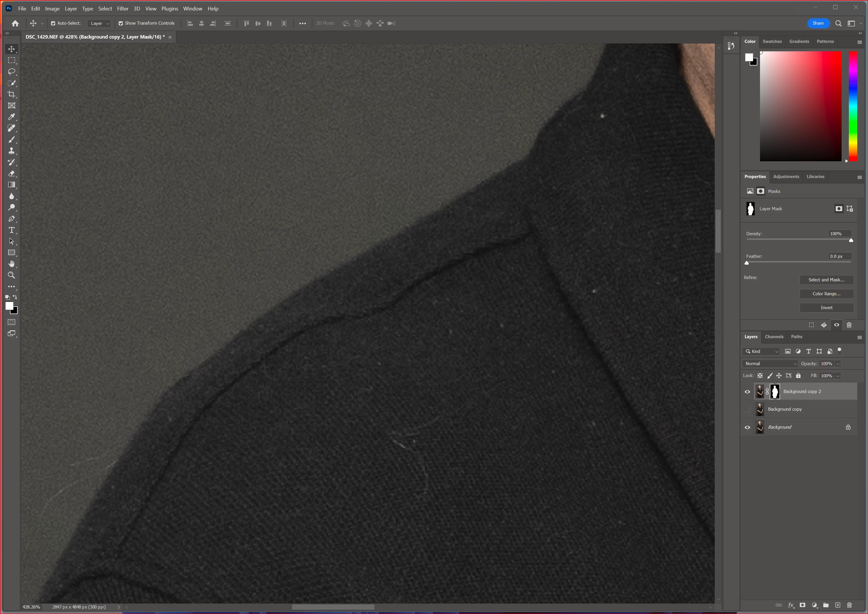Disable Show Transform Controls checkbox
Image resolution: width=868 pixels, height=614 pixels.
point(121,23)
